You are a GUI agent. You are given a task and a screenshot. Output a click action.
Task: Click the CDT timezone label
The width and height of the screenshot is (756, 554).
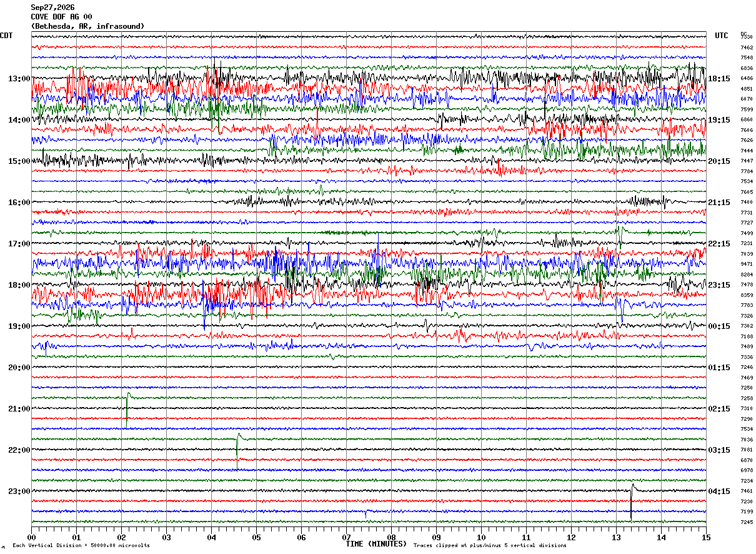[x=6, y=36]
